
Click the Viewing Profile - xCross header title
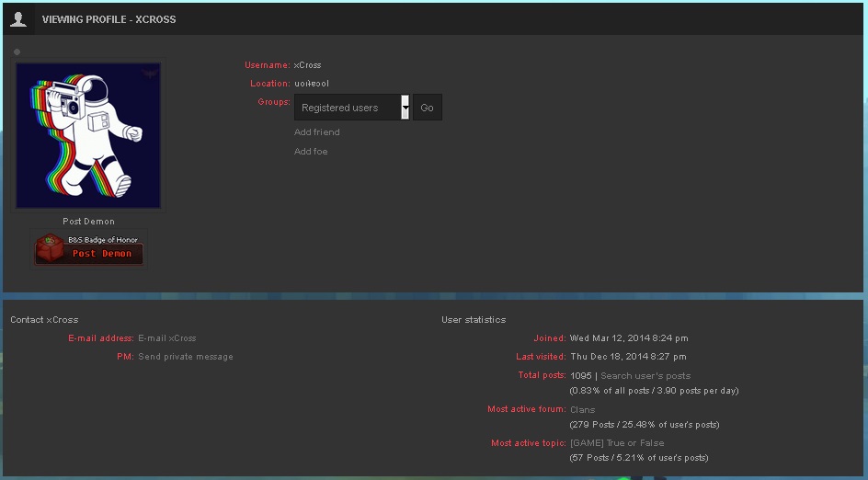pos(108,19)
